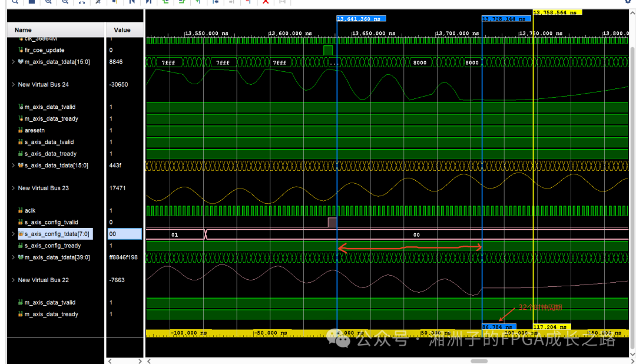Click the yellow 117.204 ns delta label
636x364 pixels.
(552, 327)
